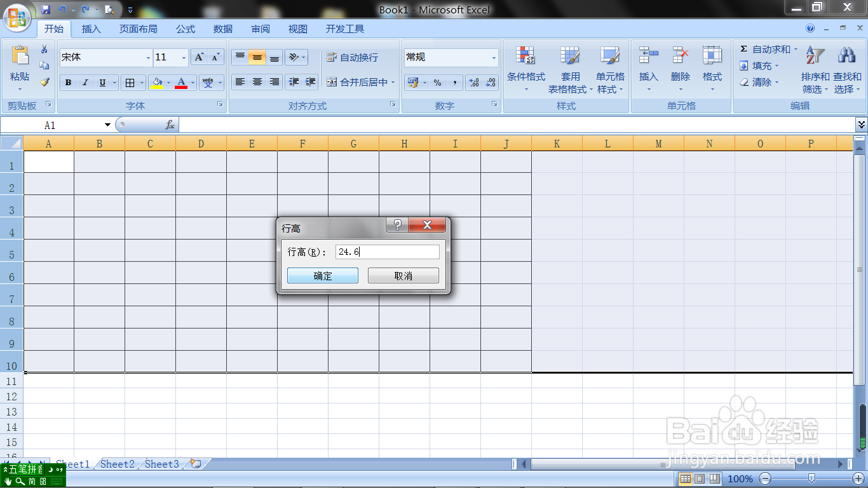Viewport: 868px width, 488px height.
Task: Decrease indent
Action: 294,82
